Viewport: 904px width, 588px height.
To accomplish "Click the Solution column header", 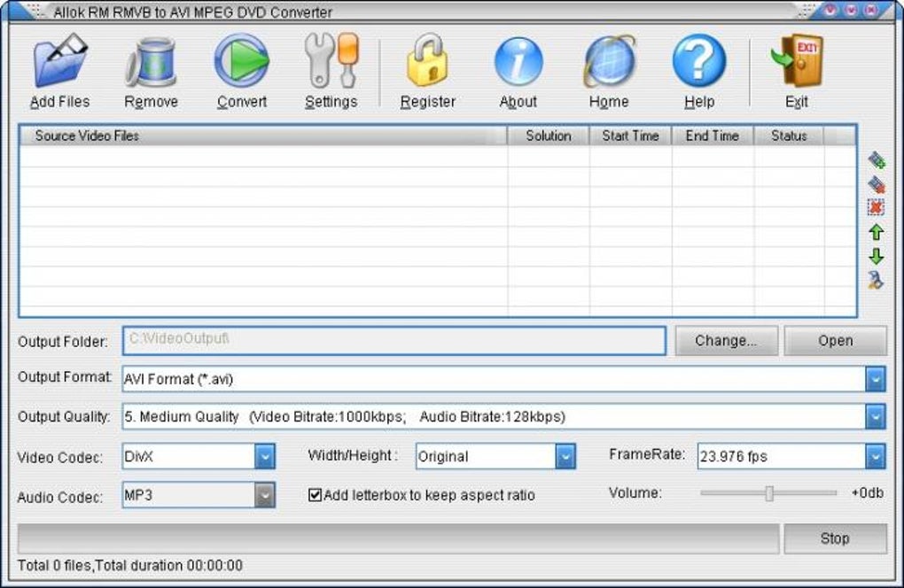I will point(549,135).
